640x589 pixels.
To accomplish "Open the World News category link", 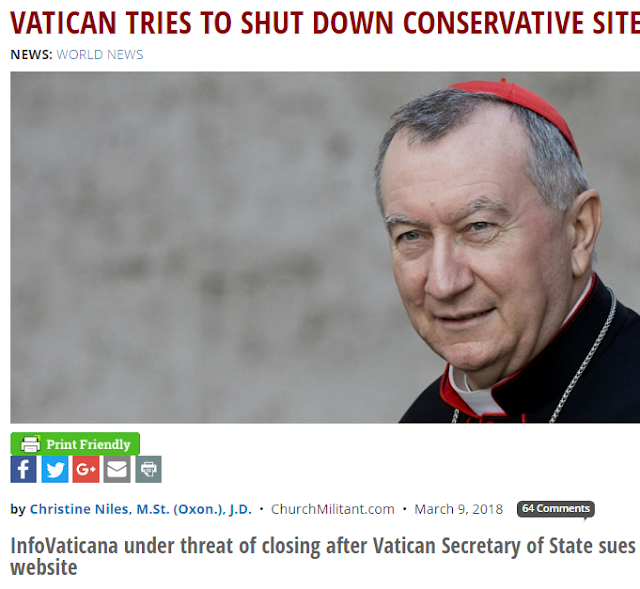I will [100, 55].
